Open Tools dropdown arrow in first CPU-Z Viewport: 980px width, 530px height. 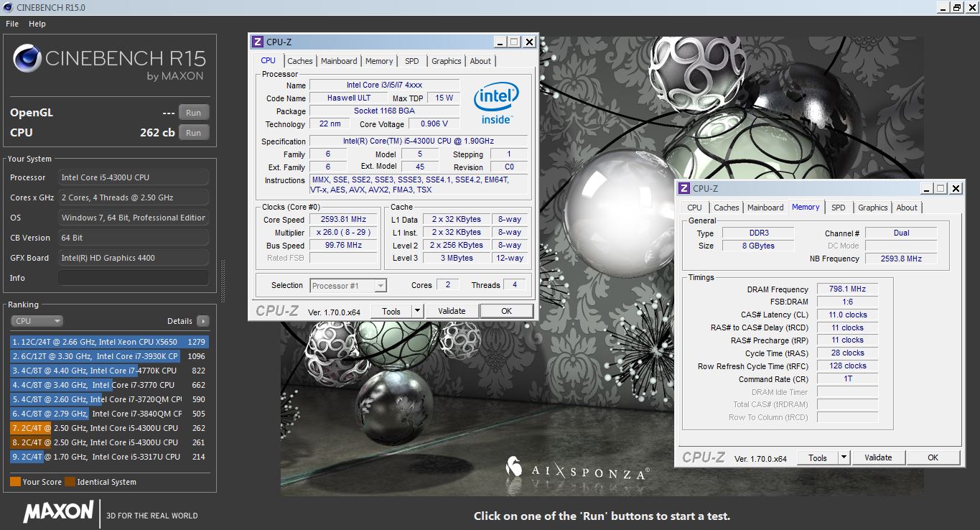pos(417,311)
